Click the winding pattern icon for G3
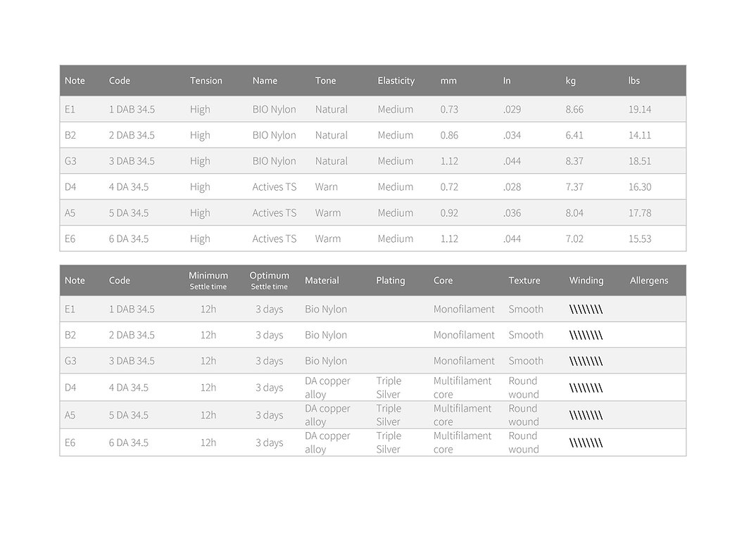Image resolution: width=756 pixels, height=534 pixels. [x=586, y=361]
